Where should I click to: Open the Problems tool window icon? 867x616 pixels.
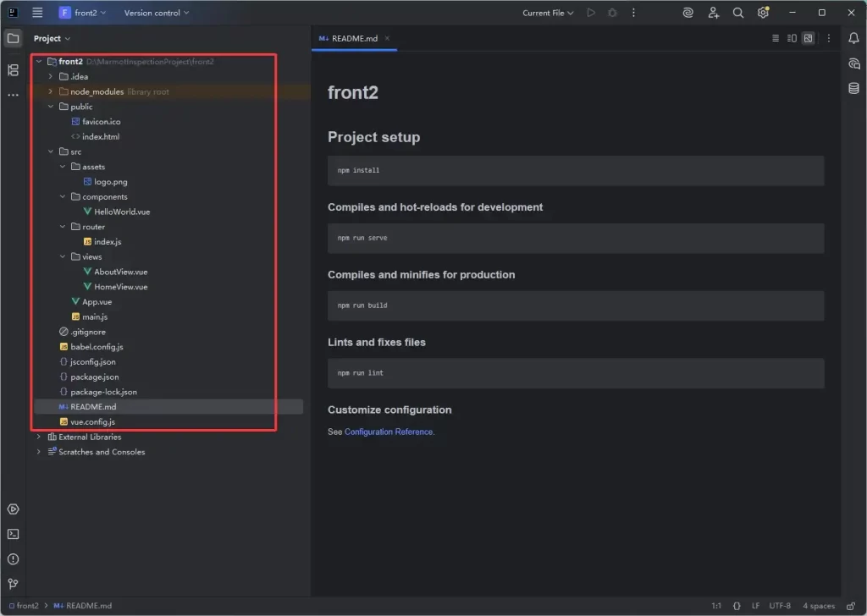click(x=13, y=559)
